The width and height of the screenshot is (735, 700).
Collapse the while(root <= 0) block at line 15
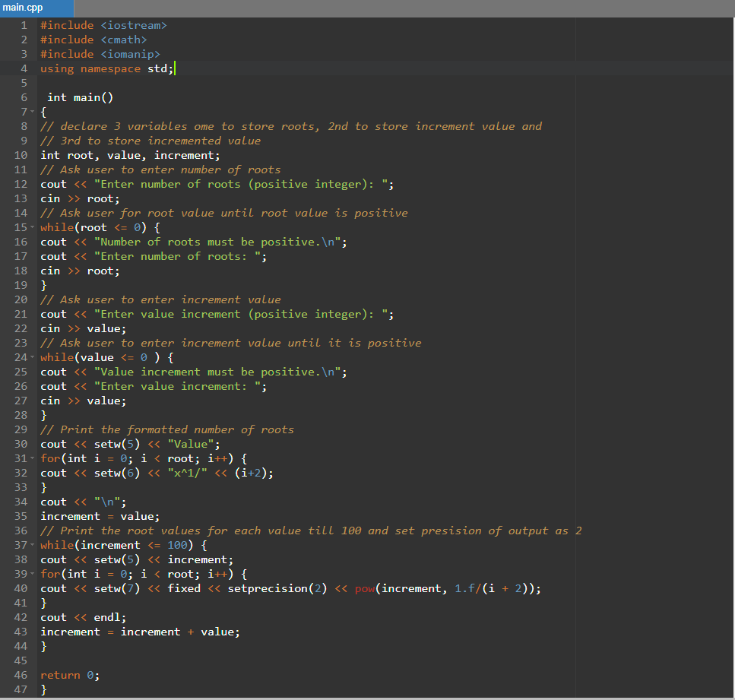(x=33, y=227)
